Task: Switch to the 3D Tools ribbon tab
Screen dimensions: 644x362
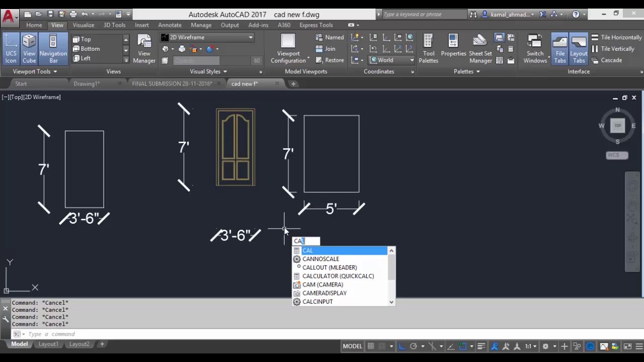Action: point(114,25)
